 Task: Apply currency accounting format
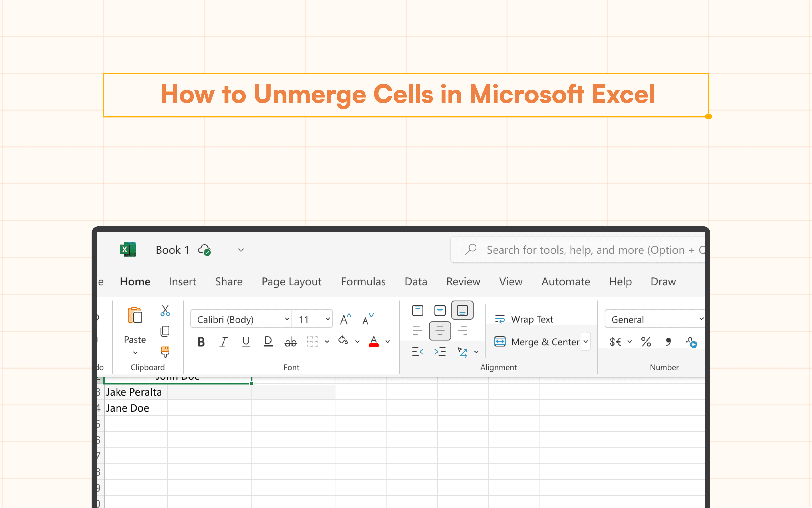tap(615, 342)
